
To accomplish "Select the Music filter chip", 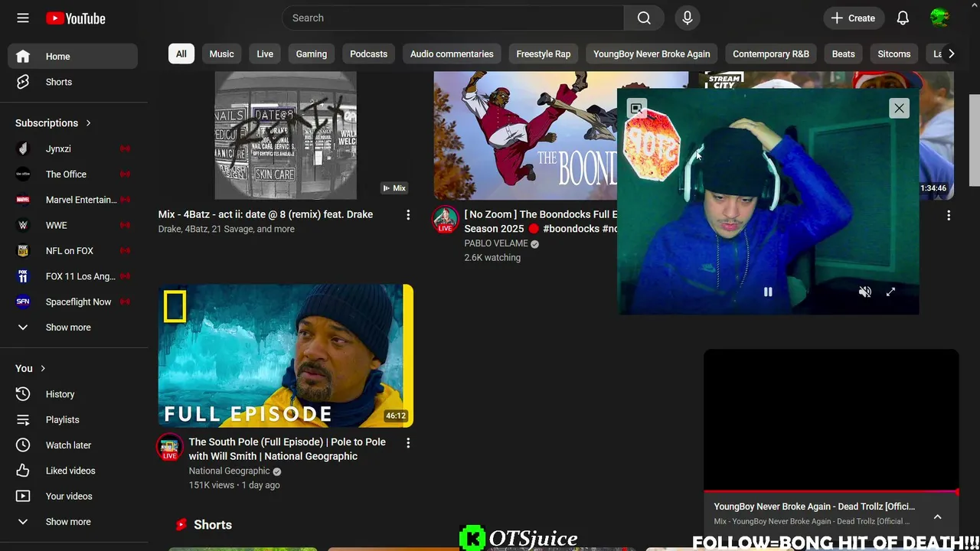I will point(221,54).
